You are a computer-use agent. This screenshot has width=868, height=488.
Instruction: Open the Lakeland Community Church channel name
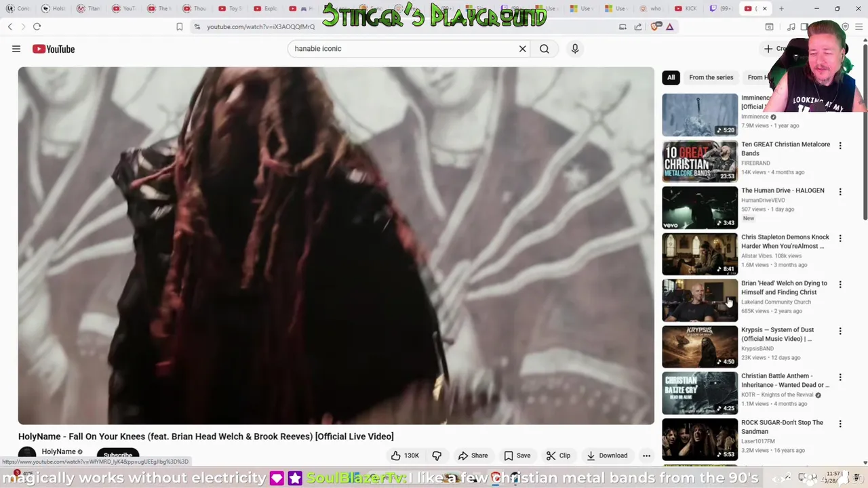tap(776, 302)
